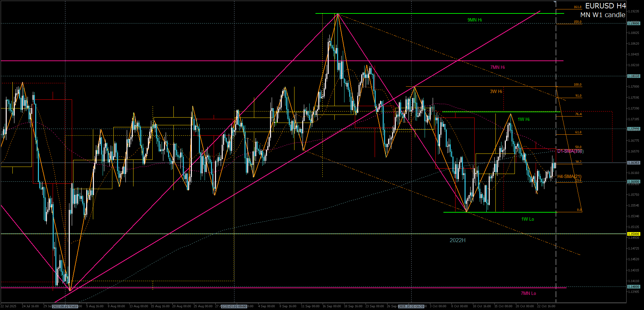Click the 2025.10.01 00:00 date marker

tap(411, 306)
